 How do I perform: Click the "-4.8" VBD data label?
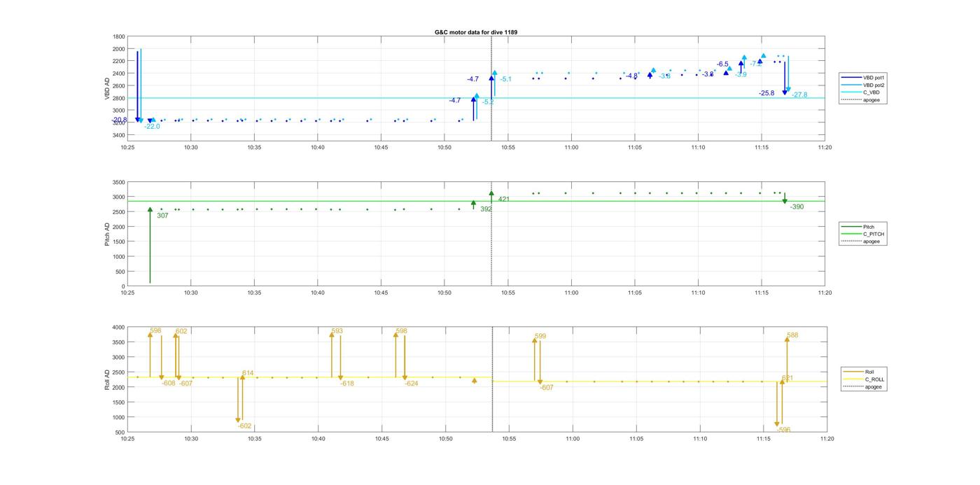631,76
